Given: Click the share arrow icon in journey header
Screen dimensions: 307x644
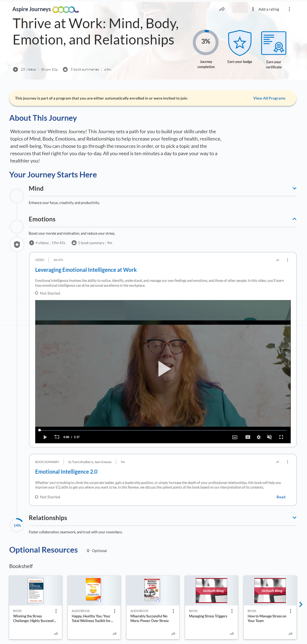Looking at the screenshot, I should click(222, 9).
